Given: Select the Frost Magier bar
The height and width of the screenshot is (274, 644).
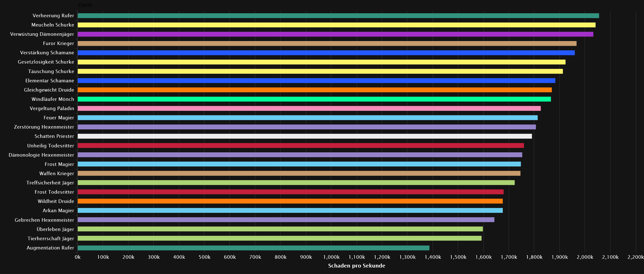Looking at the screenshot, I should click(299, 164).
